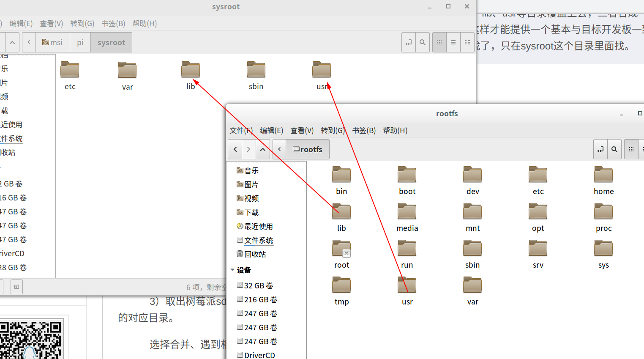Open 书签(B) menu in rootfs window

tap(364, 130)
